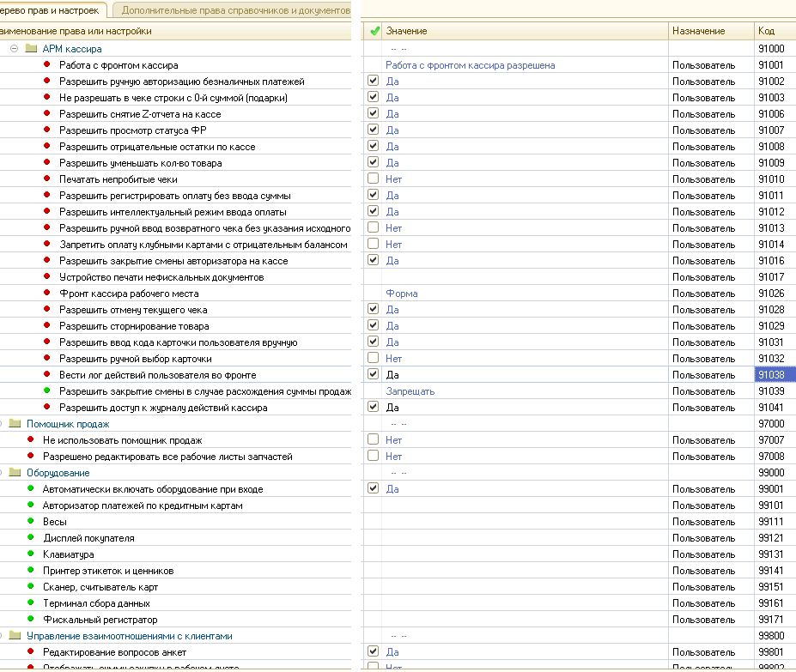Select row Устройство печати нефискальных документов
Image resolution: width=796 pixels, height=672 pixels.
[161, 277]
